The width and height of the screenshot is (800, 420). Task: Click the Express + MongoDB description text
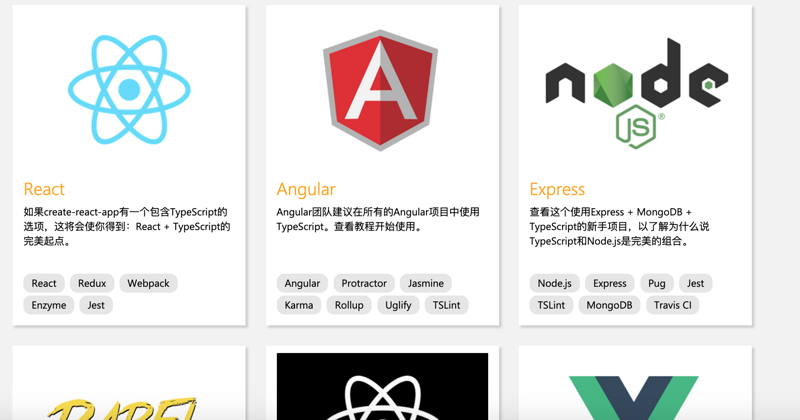pos(619,227)
